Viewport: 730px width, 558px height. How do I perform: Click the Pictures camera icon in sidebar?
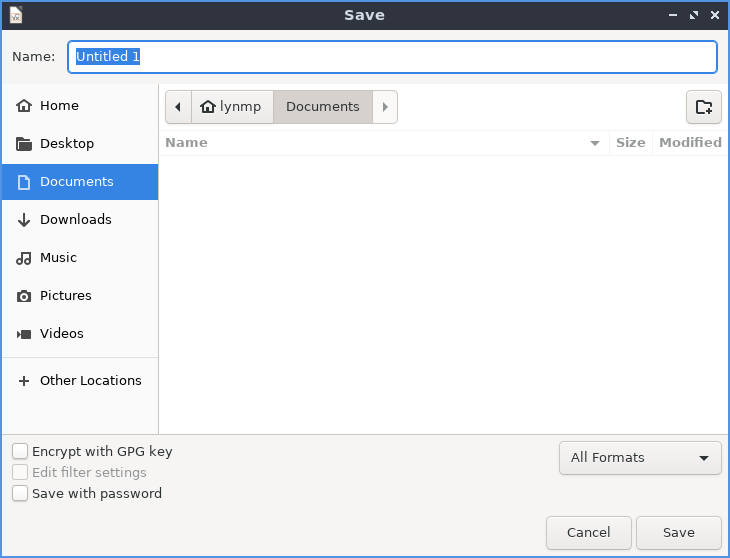[24, 296]
